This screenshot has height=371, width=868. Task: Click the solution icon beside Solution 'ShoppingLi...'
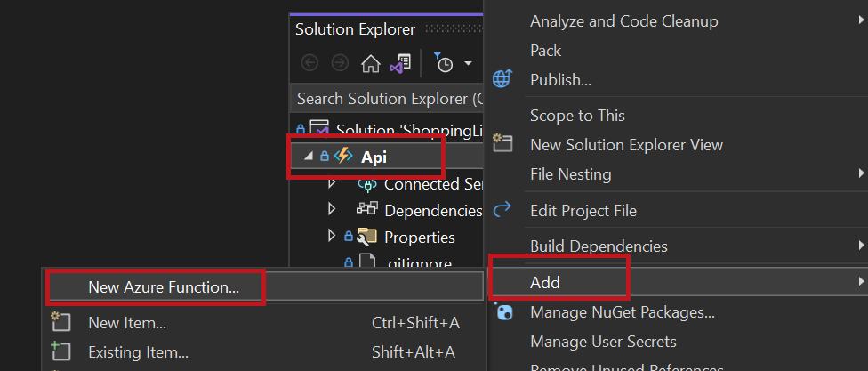tap(319, 129)
